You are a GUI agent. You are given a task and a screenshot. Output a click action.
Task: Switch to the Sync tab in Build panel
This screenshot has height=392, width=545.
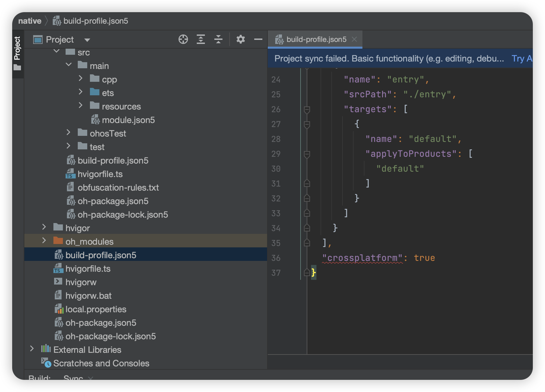(x=73, y=377)
